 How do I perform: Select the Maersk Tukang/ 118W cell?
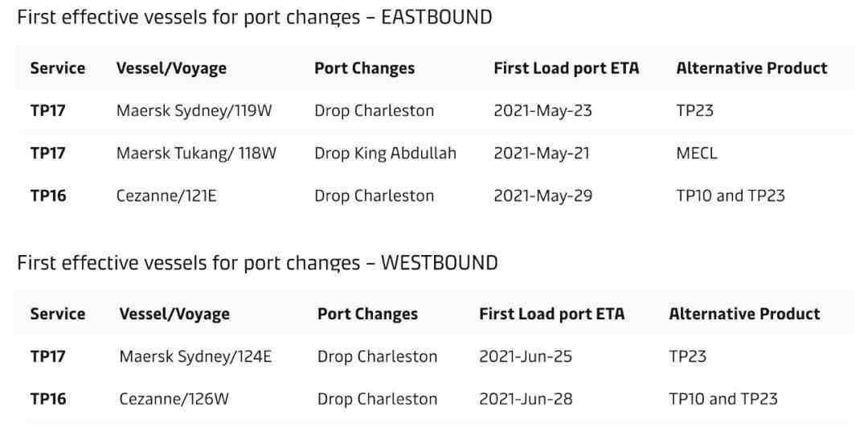(196, 154)
